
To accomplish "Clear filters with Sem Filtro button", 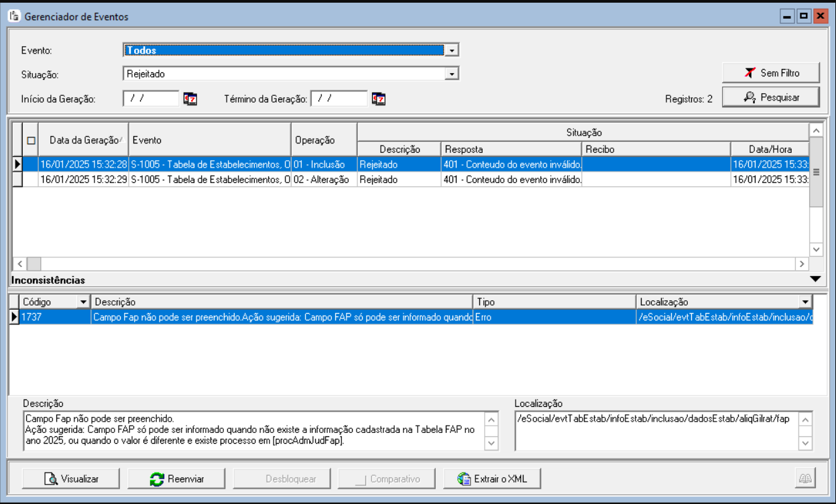I will [x=771, y=72].
